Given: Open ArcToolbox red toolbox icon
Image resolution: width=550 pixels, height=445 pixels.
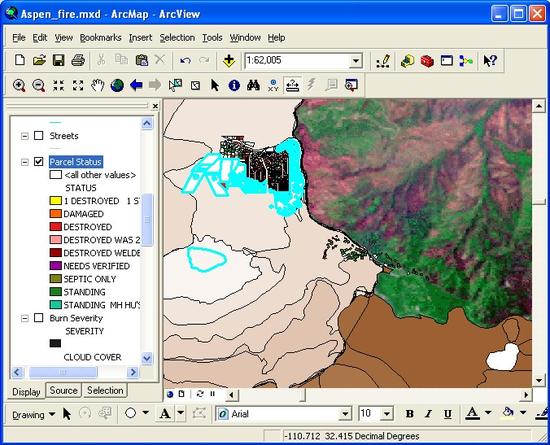Looking at the screenshot, I should tap(427, 61).
